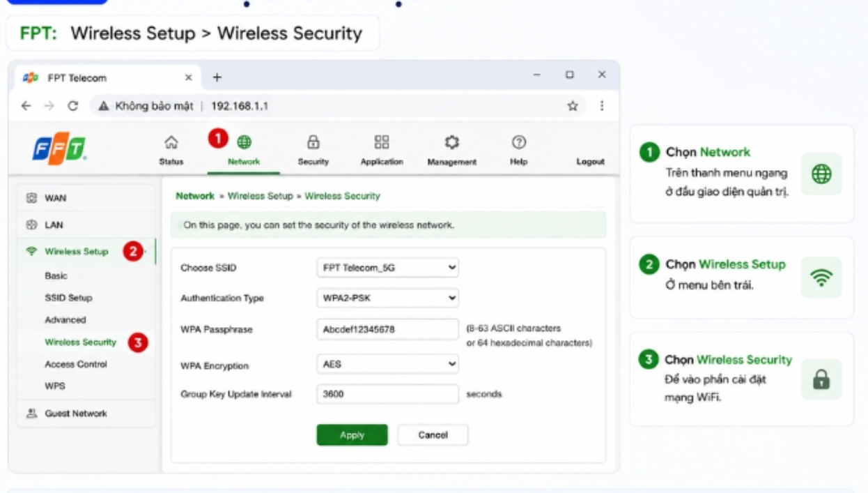This screenshot has width=868, height=493.
Task: Open the Status home icon
Action: pyautogui.click(x=171, y=142)
